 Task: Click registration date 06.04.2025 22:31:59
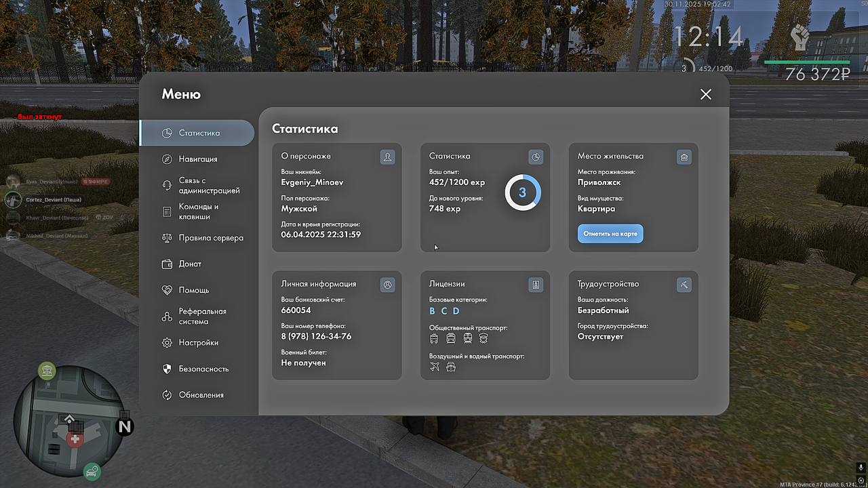pyautogui.click(x=321, y=235)
